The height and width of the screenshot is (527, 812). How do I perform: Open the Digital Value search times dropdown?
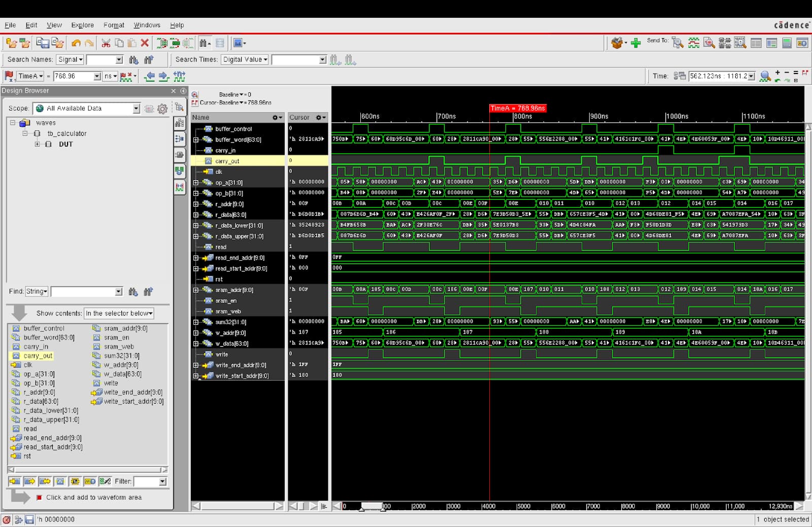(x=243, y=60)
